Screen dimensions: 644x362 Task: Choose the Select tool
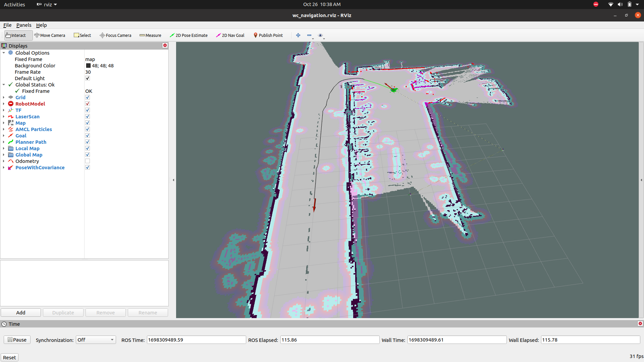coord(83,35)
